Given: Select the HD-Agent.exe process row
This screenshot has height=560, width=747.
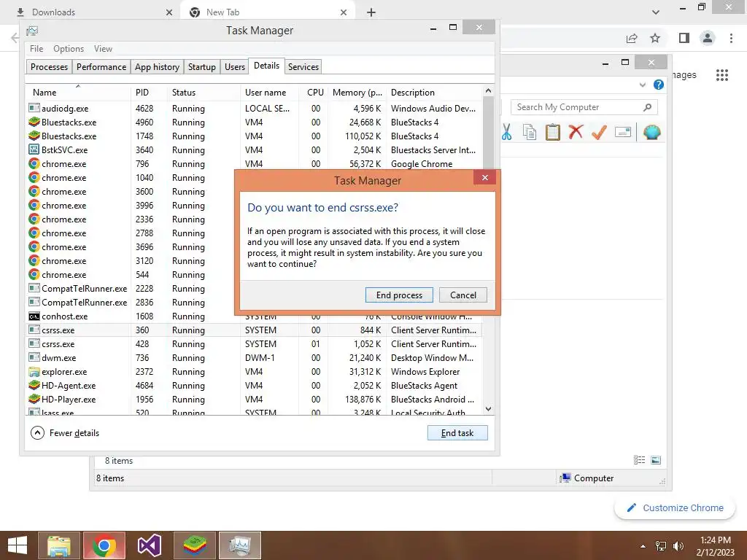Looking at the screenshot, I should (x=254, y=385).
